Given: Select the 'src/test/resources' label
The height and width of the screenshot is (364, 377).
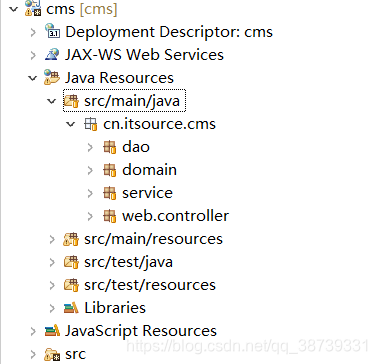Looking at the screenshot, I should coord(150,285).
